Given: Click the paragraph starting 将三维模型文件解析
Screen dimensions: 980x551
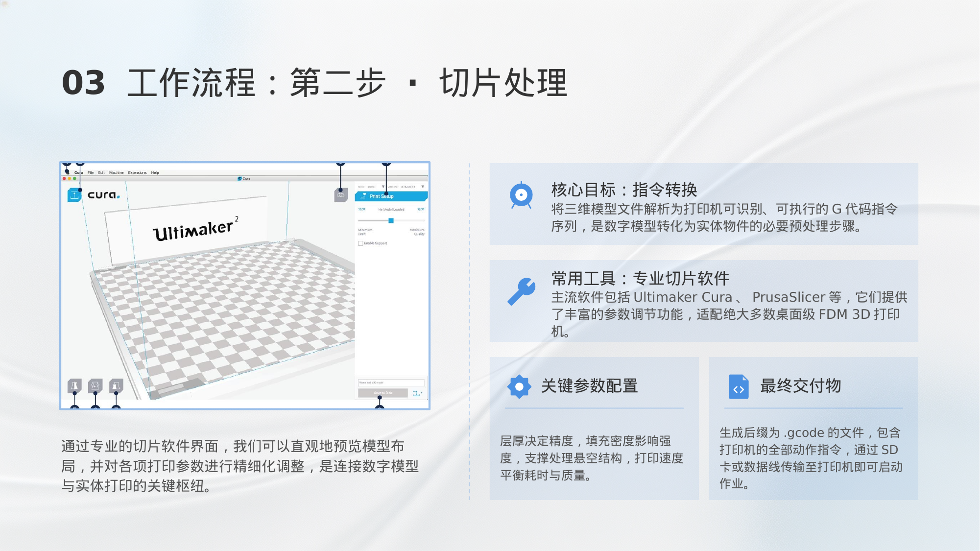Looking at the screenshot, I should (724, 218).
